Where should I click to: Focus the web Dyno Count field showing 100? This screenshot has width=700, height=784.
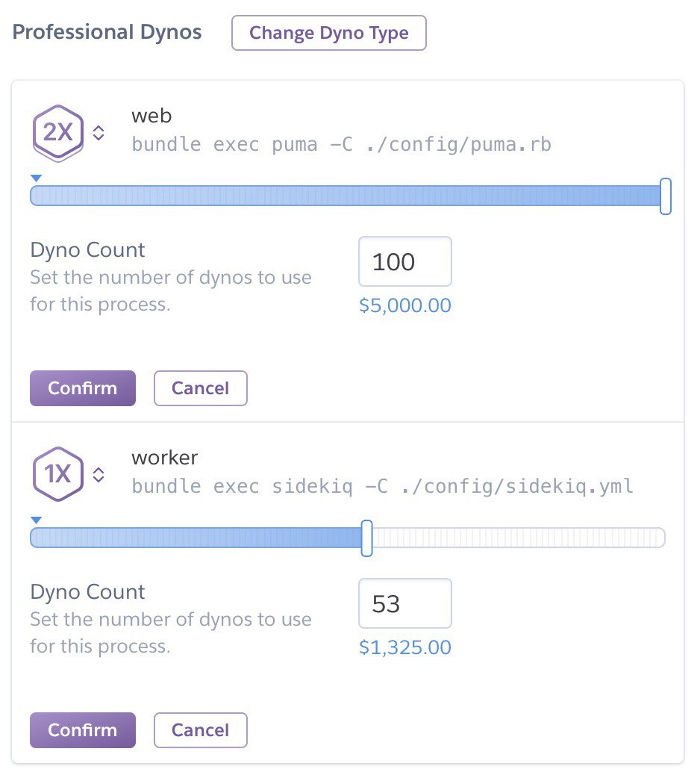click(405, 262)
